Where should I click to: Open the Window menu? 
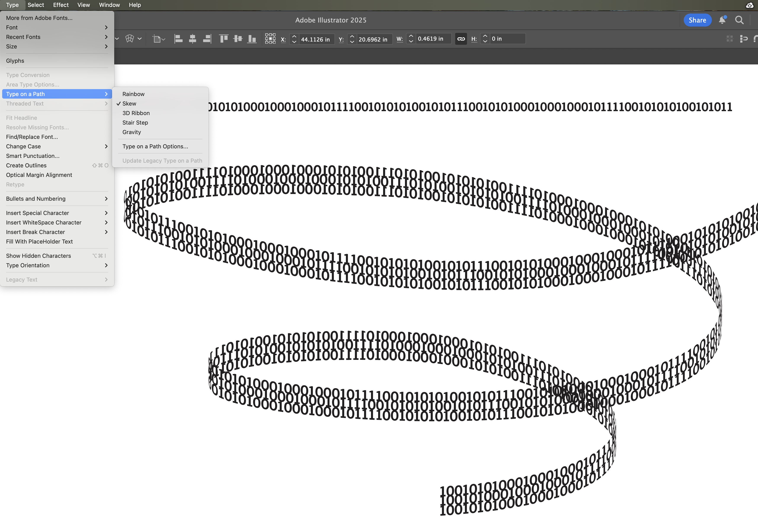click(109, 5)
